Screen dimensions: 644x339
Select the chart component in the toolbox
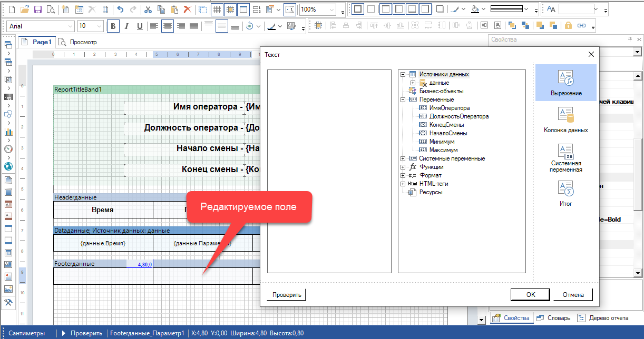[8, 132]
